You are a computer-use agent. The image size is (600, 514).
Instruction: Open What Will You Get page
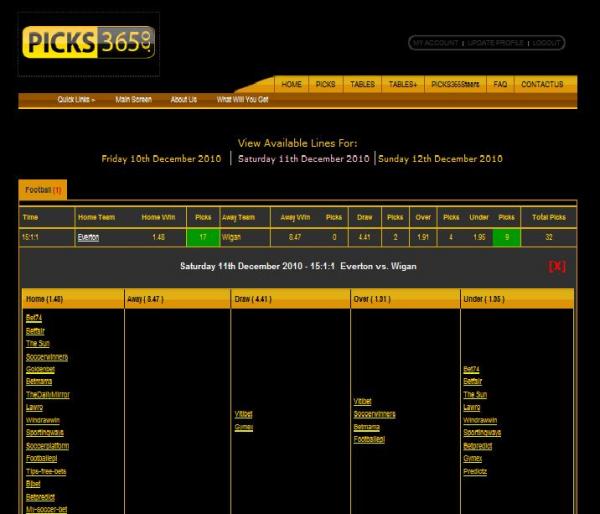pyautogui.click(x=243, y=100)
